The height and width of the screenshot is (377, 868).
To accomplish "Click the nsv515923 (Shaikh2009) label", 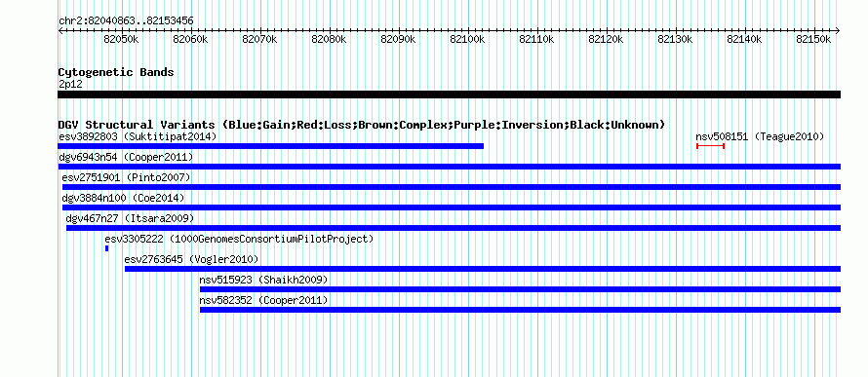I will (264, 280).
